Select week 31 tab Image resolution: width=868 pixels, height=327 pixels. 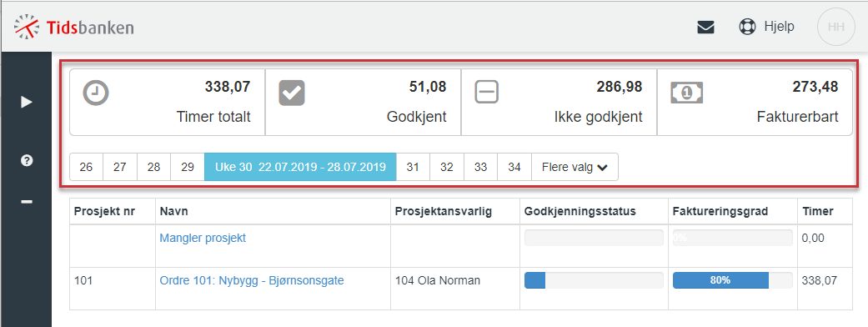[x=413, y=167]
